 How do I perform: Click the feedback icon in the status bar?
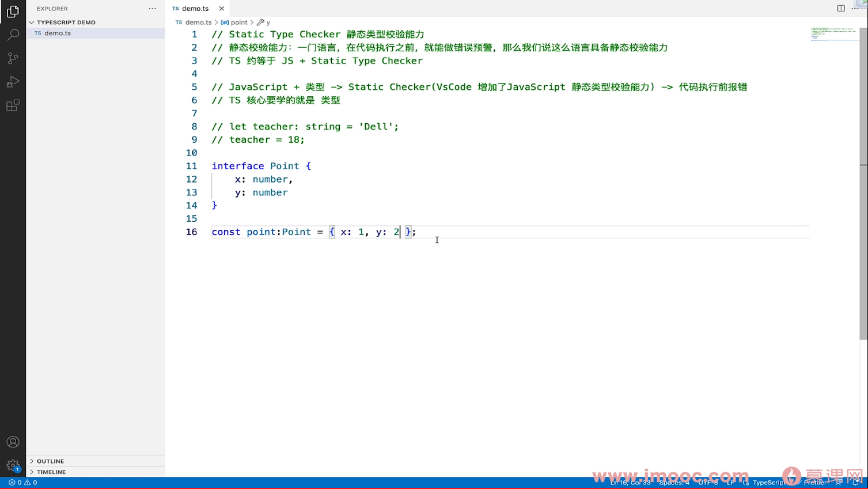tap(839, 483)
